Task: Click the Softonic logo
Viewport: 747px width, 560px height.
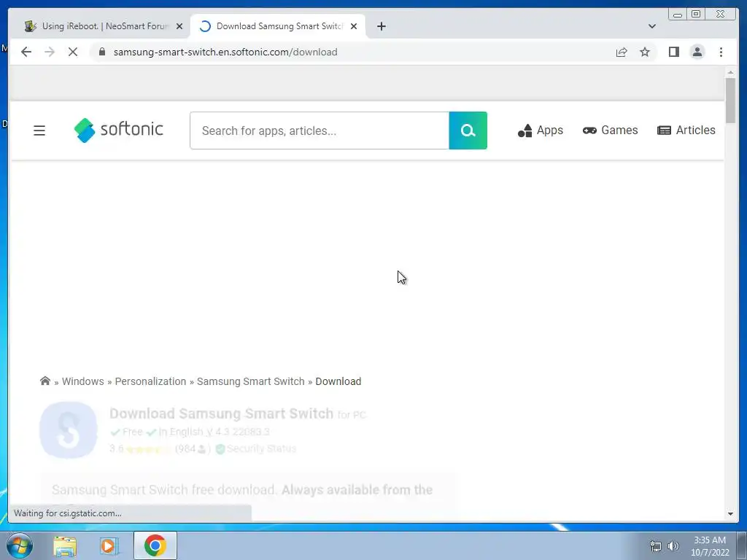Action: coord(119,130)
